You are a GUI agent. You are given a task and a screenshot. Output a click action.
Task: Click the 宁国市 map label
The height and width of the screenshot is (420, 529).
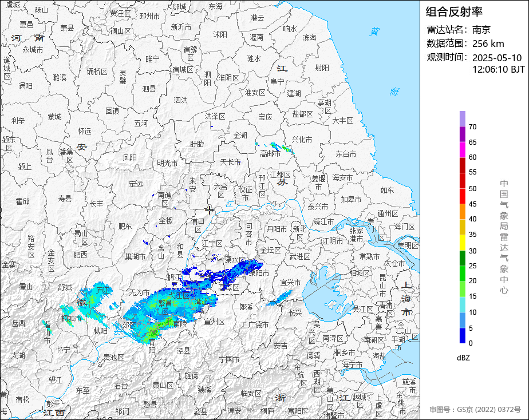coord(229,360)
